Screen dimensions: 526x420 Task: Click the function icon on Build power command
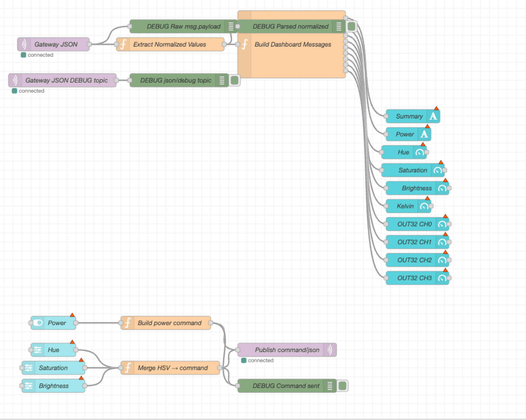click(x=128, y=323)
